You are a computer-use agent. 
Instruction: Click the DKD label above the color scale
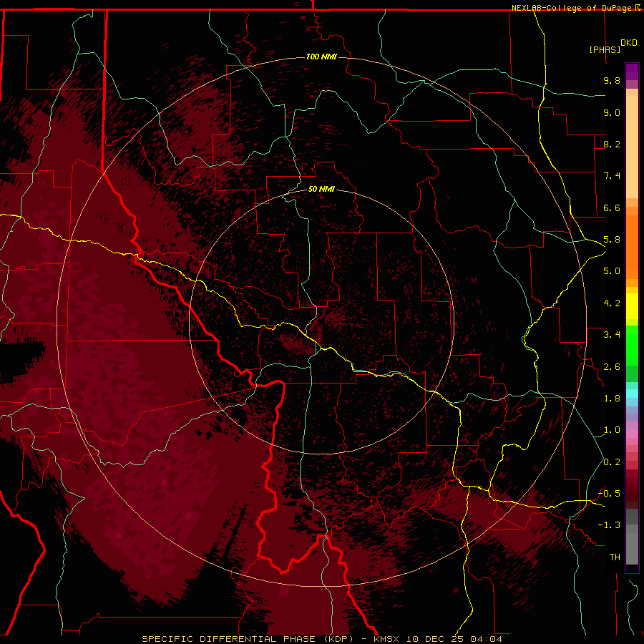coord(628,43)
